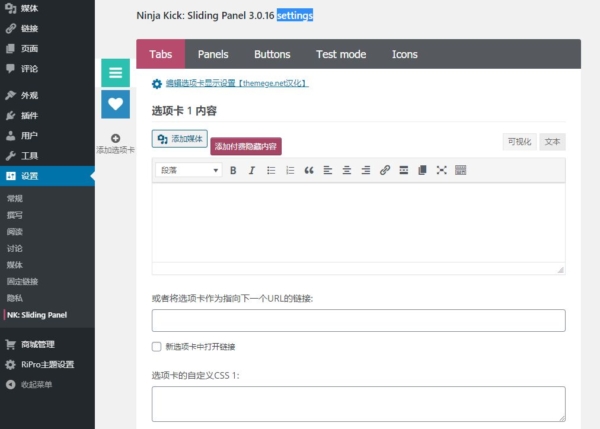Click the add tab (添加选项卡) label
This screenshot has height=429, width=600.
(116, 150)
